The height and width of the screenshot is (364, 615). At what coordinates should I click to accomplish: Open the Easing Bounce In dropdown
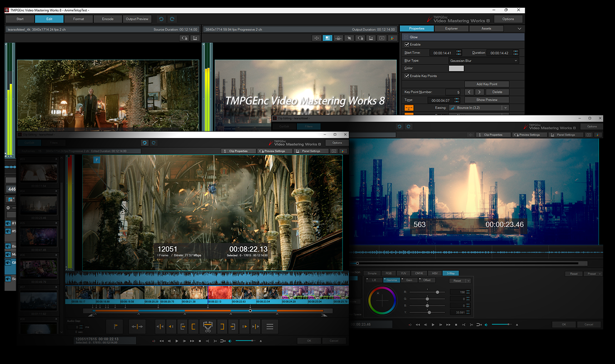(478, 108)
